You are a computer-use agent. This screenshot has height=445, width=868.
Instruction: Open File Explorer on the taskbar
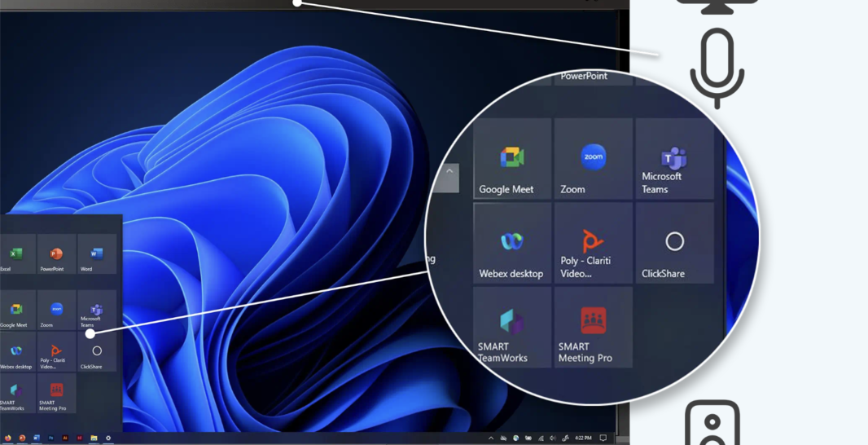(x=94, y=438)
